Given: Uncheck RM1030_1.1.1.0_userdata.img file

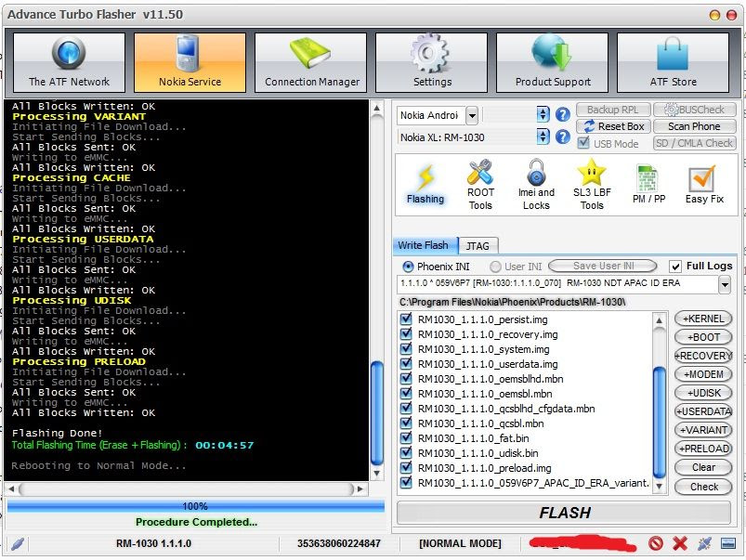Looking at the screenshot, I should pos(406,363).
